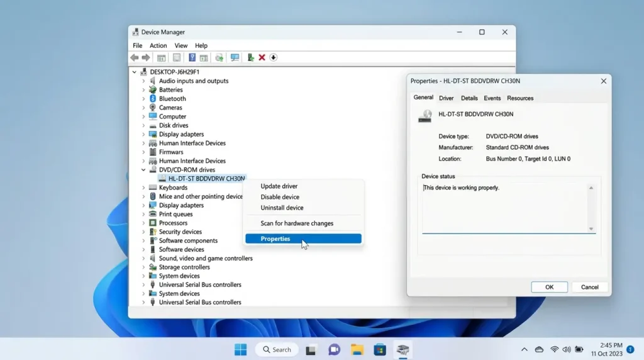Open the Action menu
This screenshot has width=644, height=360.
(158, 45)
